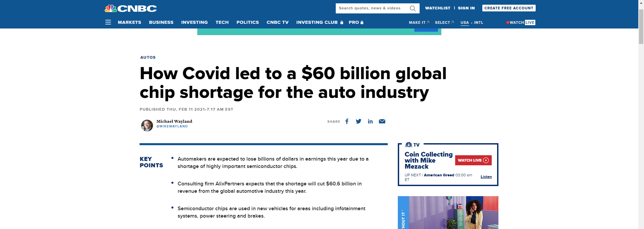
Task: Share article on Twitter
Action: click(359, 121)
